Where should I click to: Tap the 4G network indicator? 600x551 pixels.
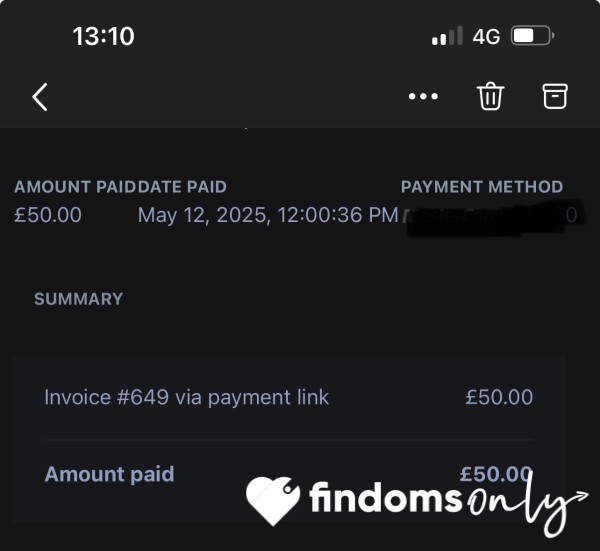point(486,37)
